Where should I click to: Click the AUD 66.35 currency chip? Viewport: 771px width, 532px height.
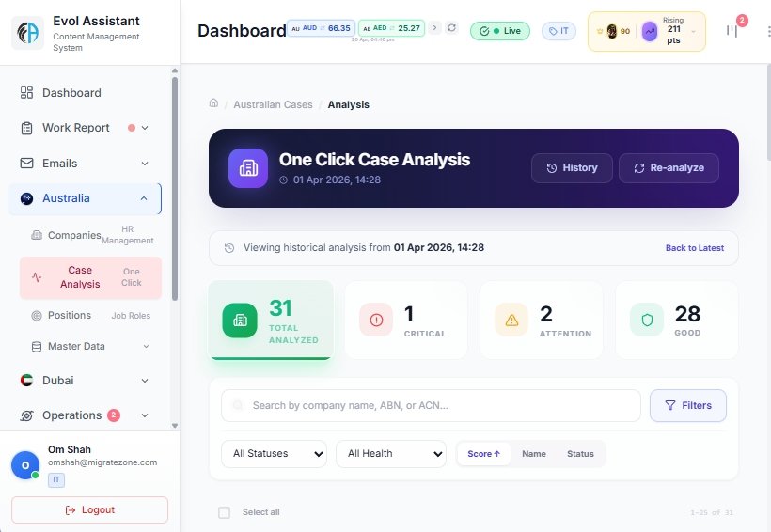321,28
